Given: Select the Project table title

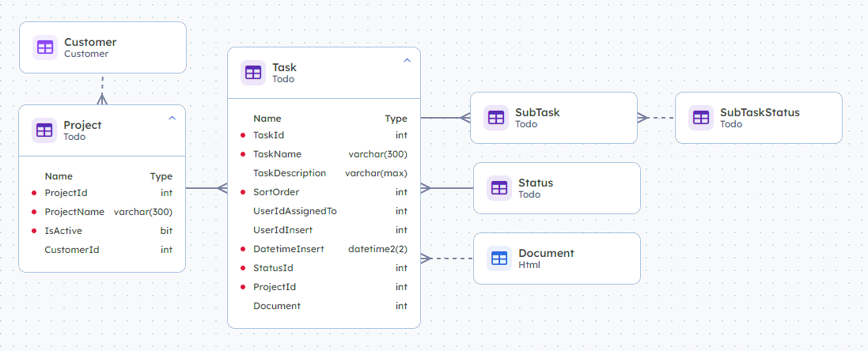Looking at the screenshot, I should coord(82,125).
